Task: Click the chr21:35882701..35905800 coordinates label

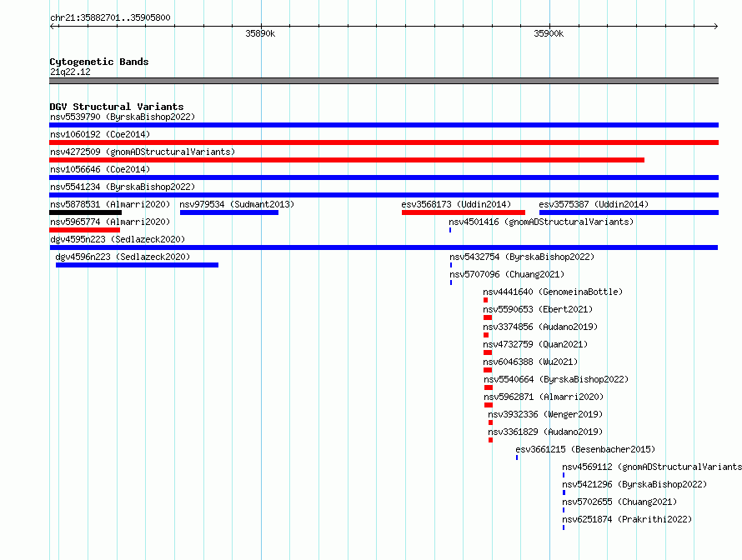Action: (x=110, y=17)
